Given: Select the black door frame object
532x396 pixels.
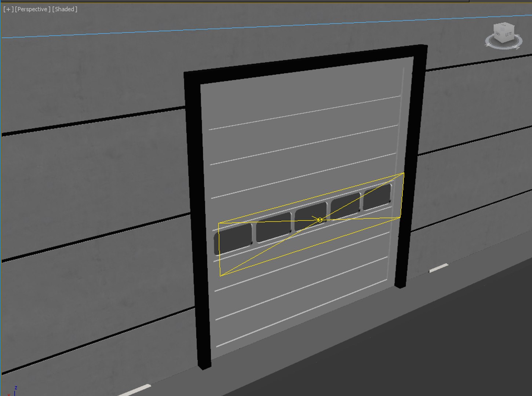Looking at the screenshot, I should pyautogui.click(x=197, y=220).
